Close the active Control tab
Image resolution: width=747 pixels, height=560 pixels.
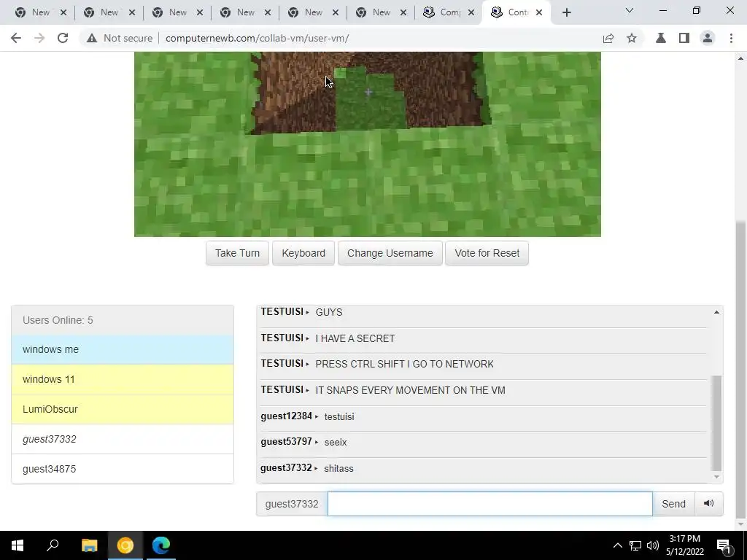tap(539, 13)
